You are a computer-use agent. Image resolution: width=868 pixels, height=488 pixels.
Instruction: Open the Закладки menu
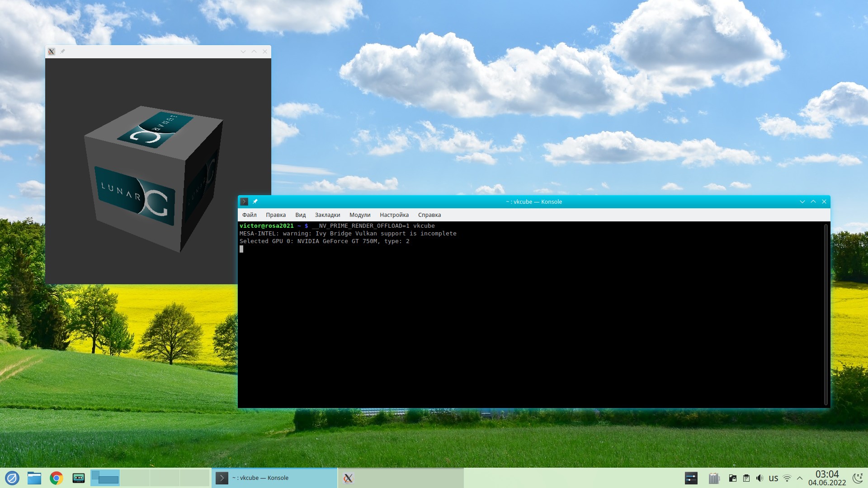[x=327, y=215]
